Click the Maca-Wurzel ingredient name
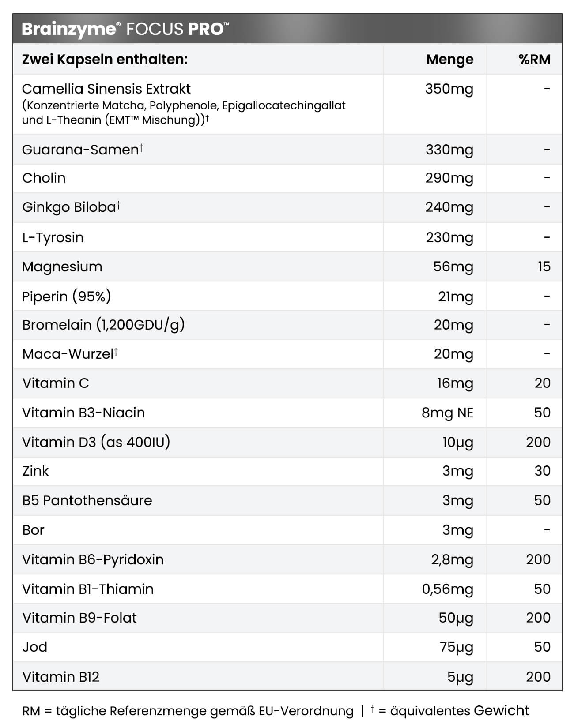 point(70,354)
